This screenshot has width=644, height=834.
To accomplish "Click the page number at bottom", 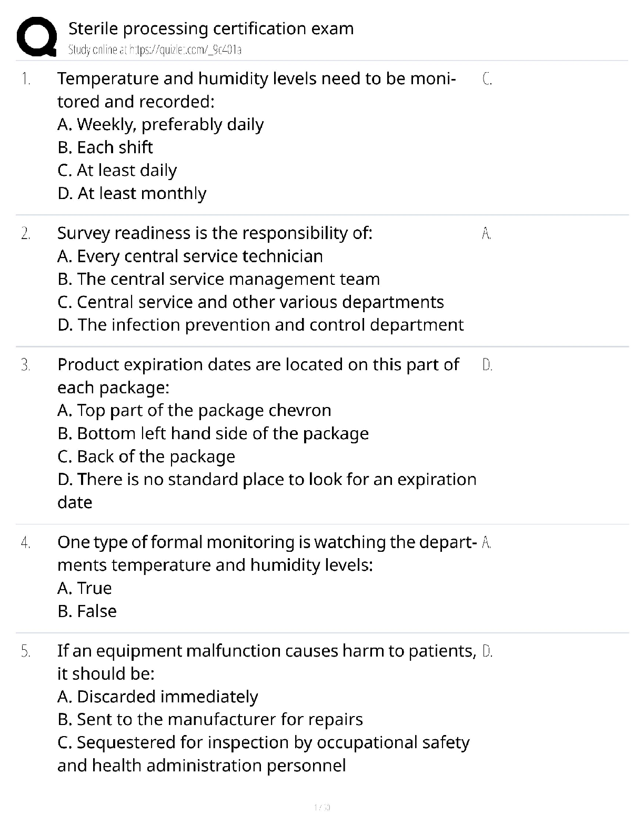I will point(322,807).
